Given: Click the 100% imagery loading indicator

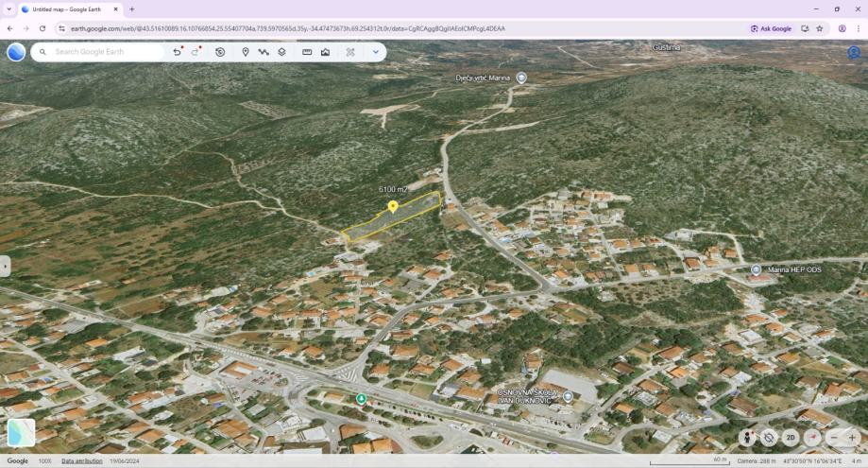Looking at the screenshot, I should click(x=44, y=460).
